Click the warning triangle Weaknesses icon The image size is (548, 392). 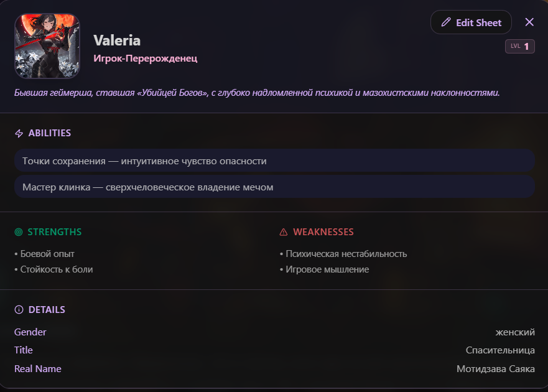(x=284, y=232)
